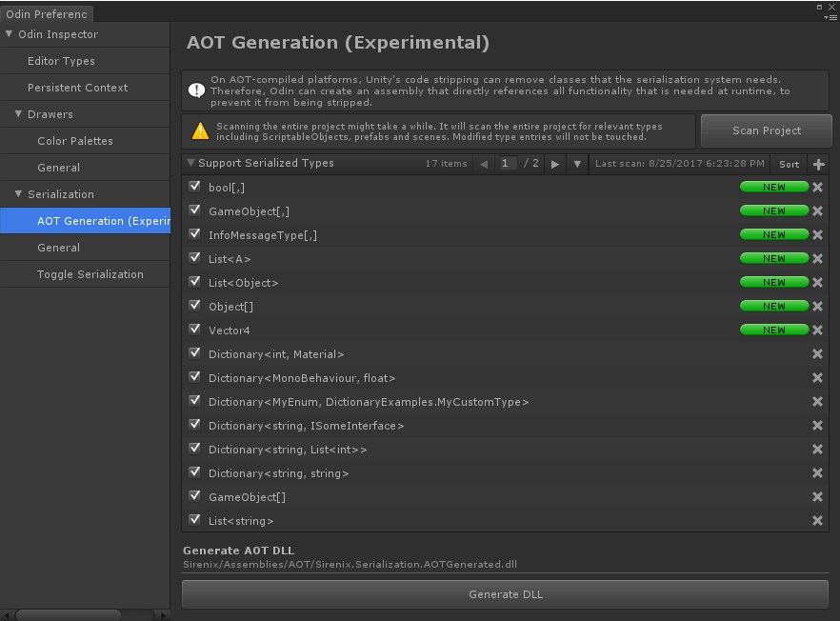Go to previous page of types list
The width and height of the screenshot is (840, 621).
pos(484,164)
